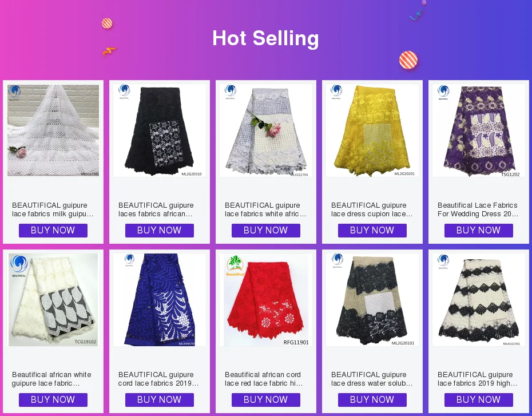The image size is (532, 416).
Task: Open the 'BEAUTIFICAL guipure cord lace fabrics 2019' title
Action: 158,379
